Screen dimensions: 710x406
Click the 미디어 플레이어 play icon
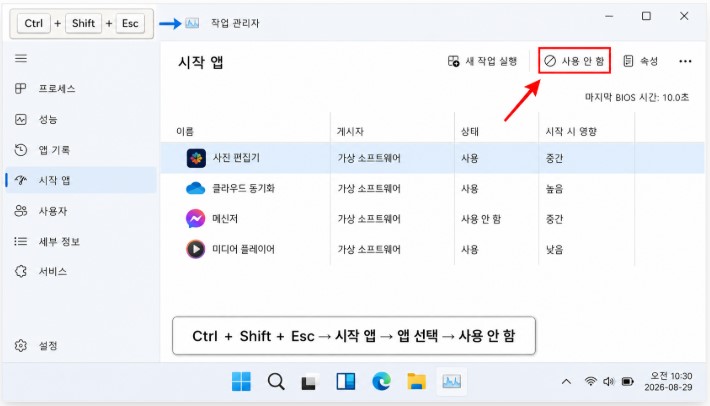(x=196, y=249)
